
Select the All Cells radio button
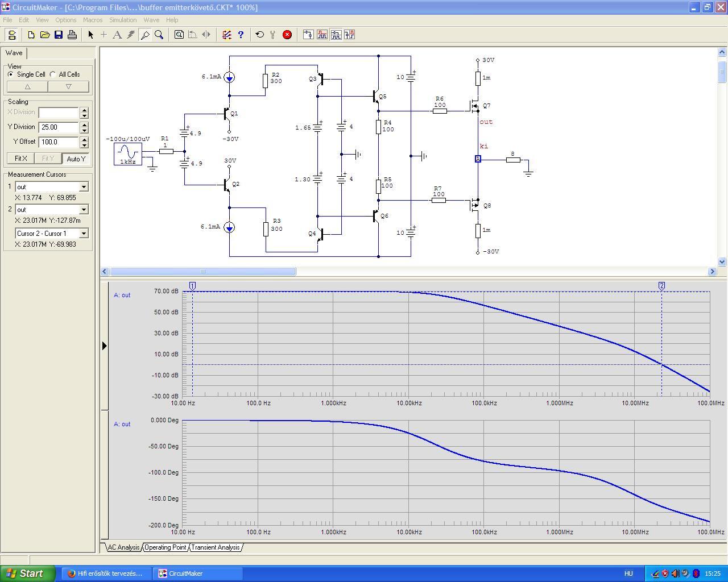[x=53, y=74]
